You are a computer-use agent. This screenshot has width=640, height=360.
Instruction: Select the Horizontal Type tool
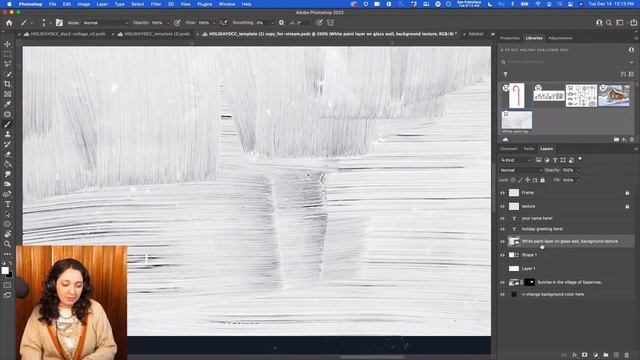pos(7,204)
